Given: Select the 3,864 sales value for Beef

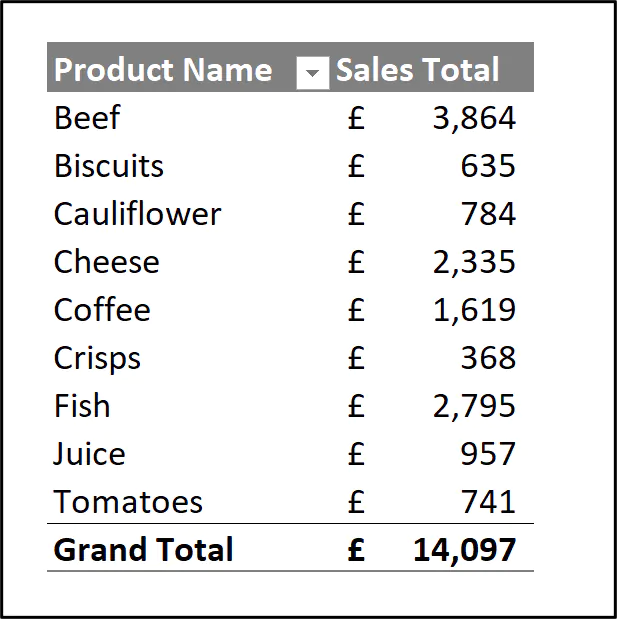Looking at the screenshot, I should click(x=474, y=118).
